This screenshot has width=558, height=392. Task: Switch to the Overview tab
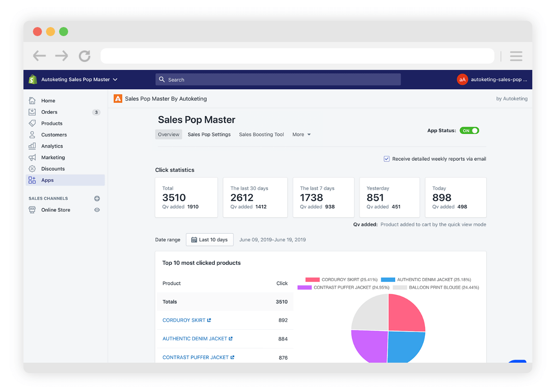pyautogui.click(x=169, y=134)
